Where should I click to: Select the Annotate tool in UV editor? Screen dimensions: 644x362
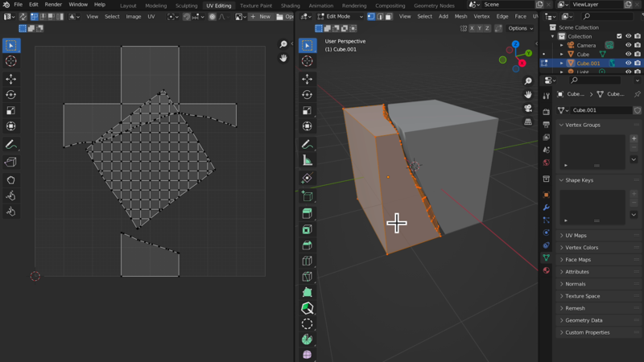pyautogui.click(x=11, y=145)
